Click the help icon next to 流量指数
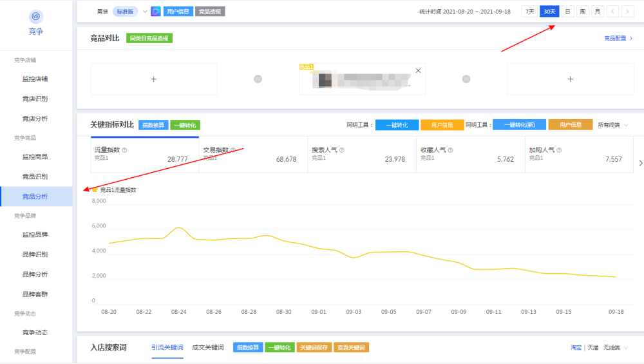644x364 pixels. coord(124,150)
